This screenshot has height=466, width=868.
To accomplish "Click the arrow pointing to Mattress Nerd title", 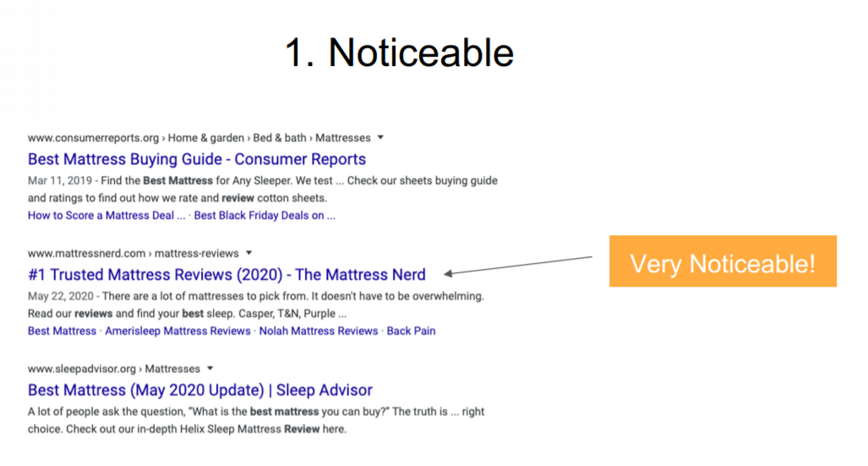I will pyautogui.click(x=518, y=266).
